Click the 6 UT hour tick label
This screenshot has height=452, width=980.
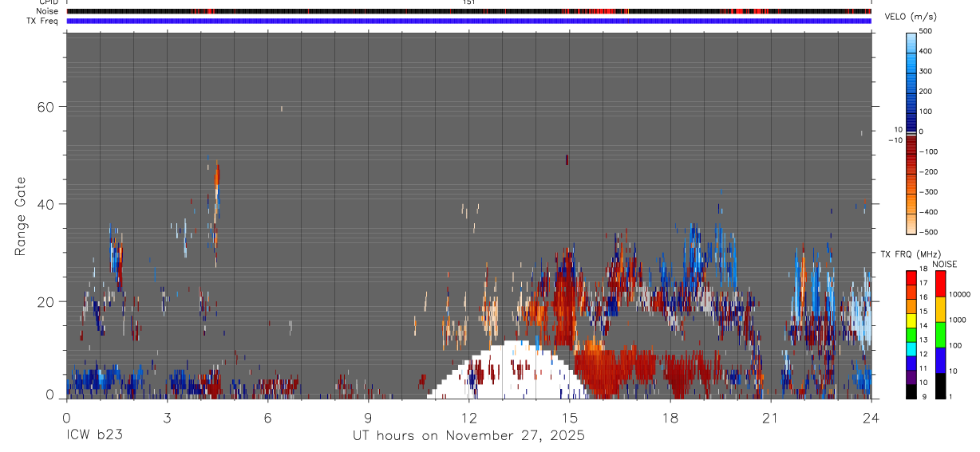tap(267, 416)
